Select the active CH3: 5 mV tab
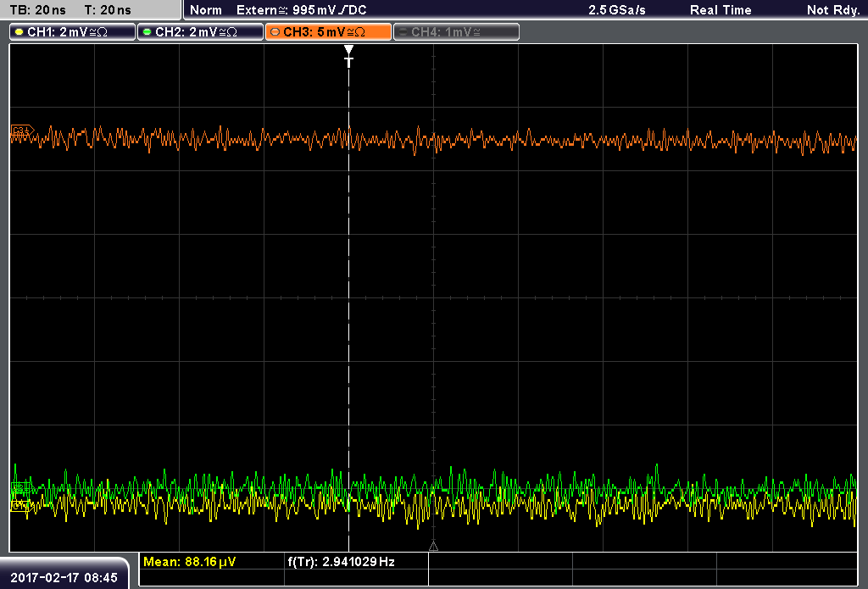Viewport: 868px width, 589px height. [328, 32]
